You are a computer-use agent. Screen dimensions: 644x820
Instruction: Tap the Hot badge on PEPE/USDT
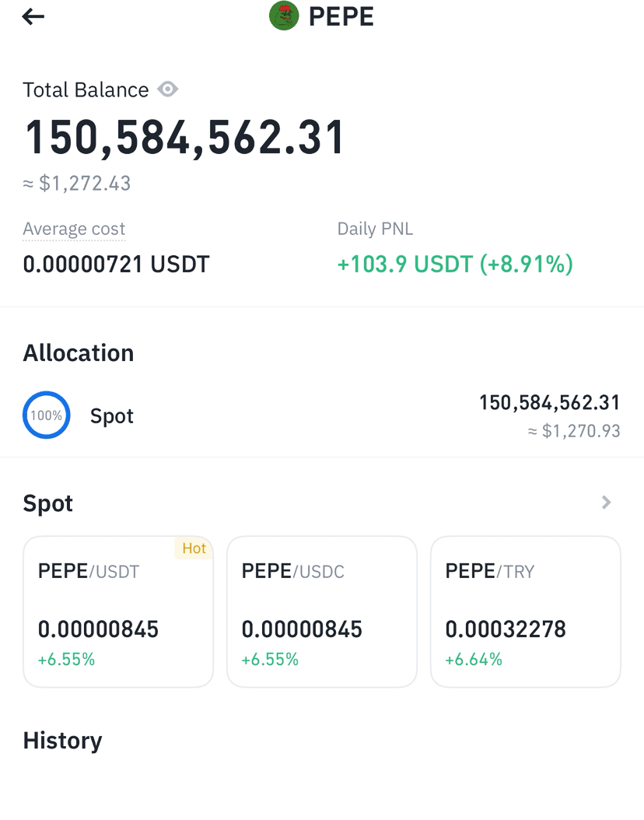coord(194,548)
